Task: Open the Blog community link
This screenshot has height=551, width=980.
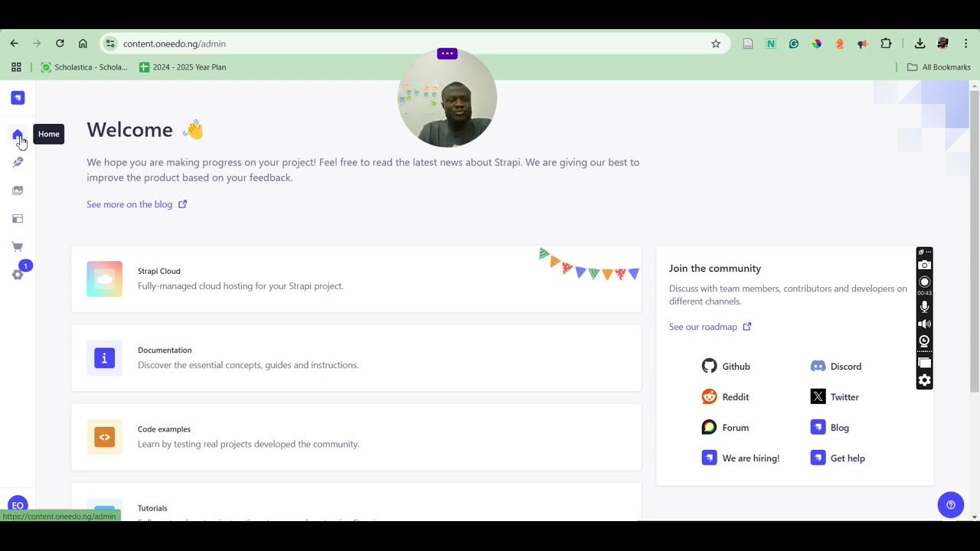Action: pyautogui.click(x=830, y=428)
